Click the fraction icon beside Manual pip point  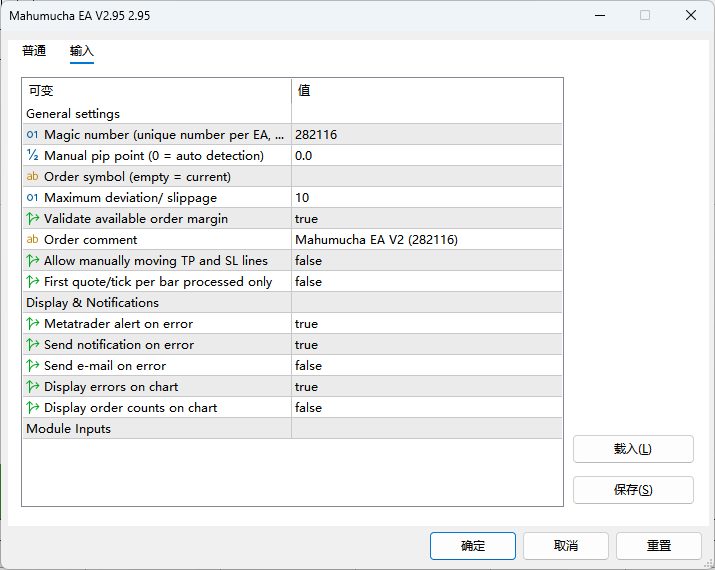pos(32,155)
